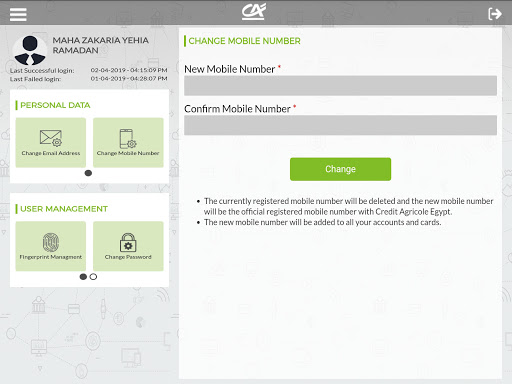
Task: Click the last failed login timestamp
Action: coord(129,79)
